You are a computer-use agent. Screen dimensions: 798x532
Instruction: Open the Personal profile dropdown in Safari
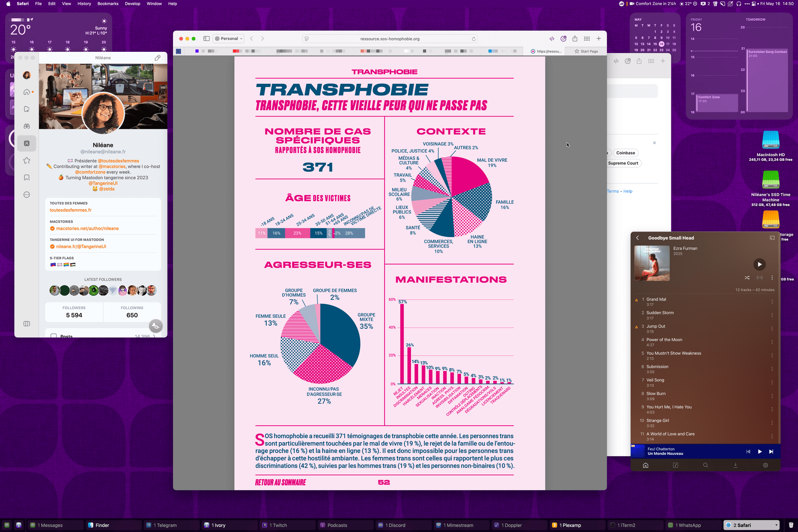(229, 39)
